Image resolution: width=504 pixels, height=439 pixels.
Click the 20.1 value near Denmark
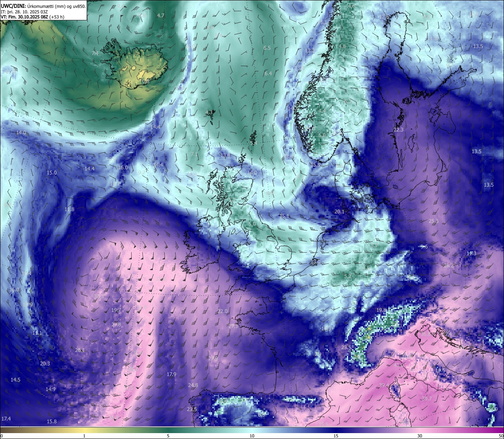point(339,212)
